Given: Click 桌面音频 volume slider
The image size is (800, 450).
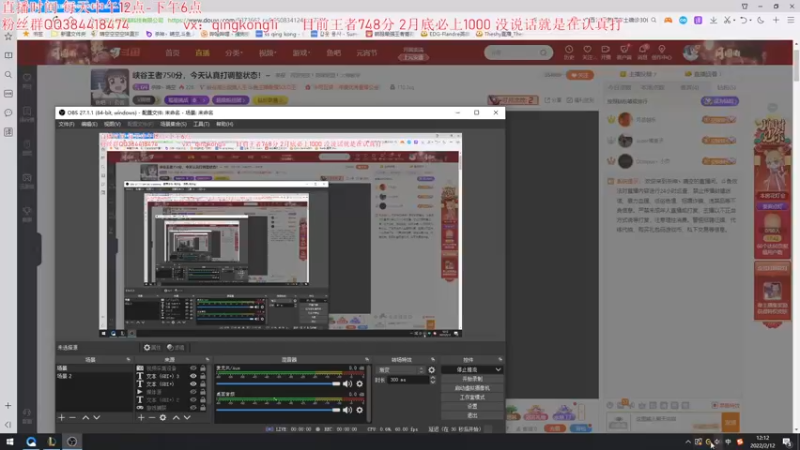Looking at the screenshot, I should 278,410.
